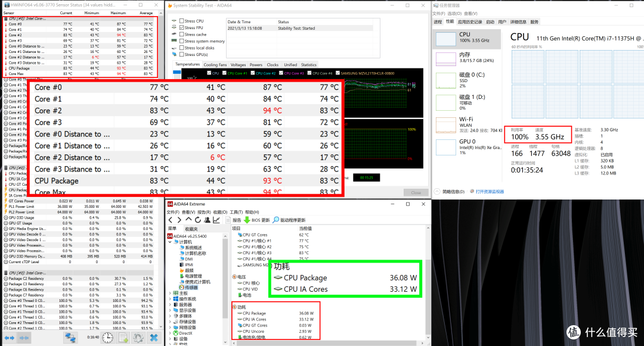Click BIOS update green arrow button
644x346 pixels.
click(257, 220)
